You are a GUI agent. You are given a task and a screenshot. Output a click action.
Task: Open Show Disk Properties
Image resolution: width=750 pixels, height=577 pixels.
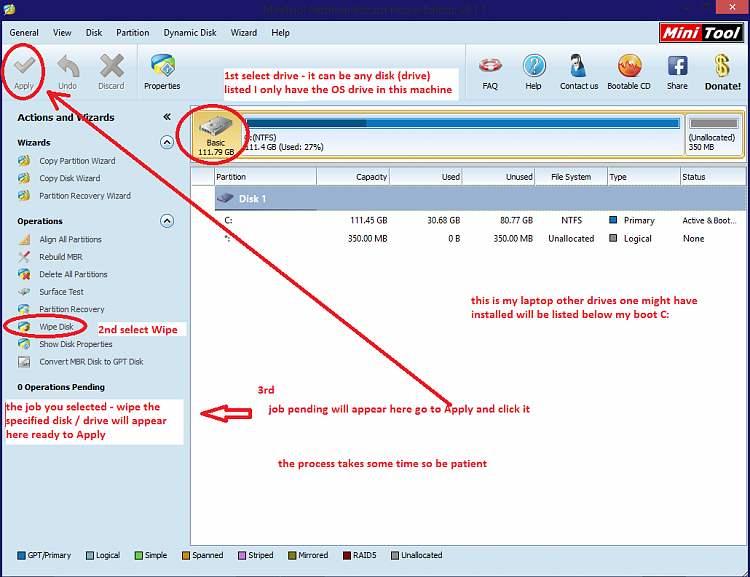[x=76, y=344]
